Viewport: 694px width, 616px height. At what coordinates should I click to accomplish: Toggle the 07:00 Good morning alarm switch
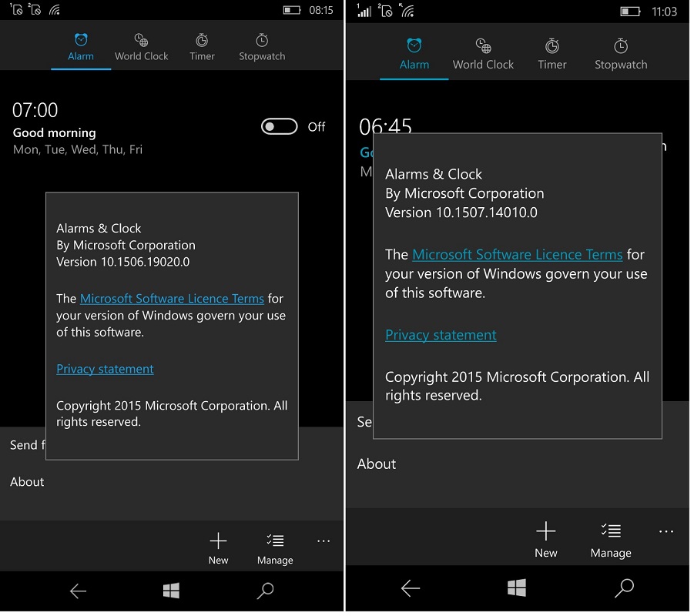point(280,126)
